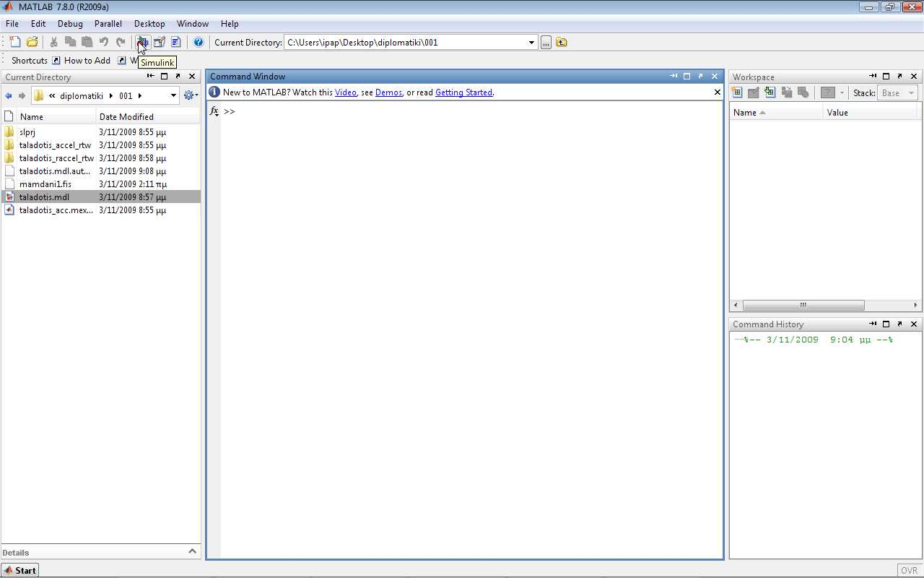Open the Help menu
The height and width of the screenshot is (578, 924).
click(230, 24)
